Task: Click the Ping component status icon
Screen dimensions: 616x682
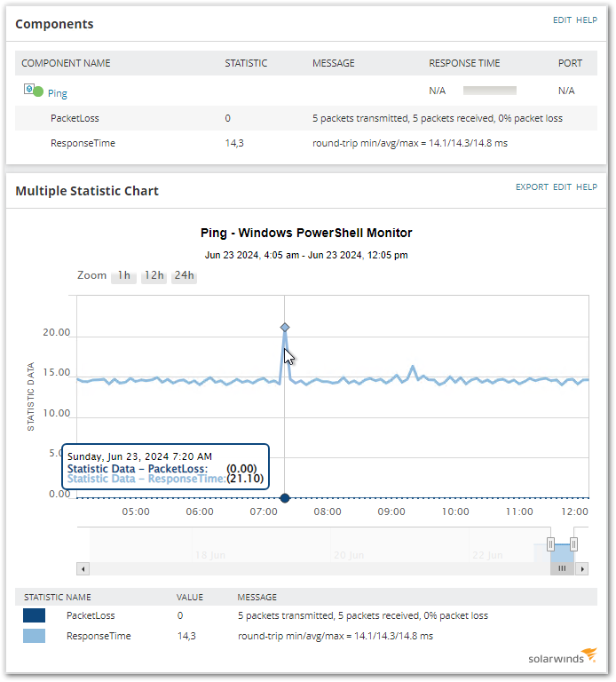Action: 34,91
